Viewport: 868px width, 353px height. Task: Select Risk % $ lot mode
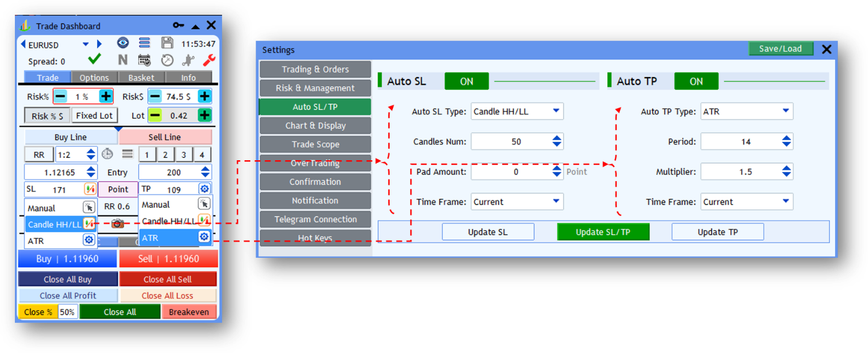point(47,116)
